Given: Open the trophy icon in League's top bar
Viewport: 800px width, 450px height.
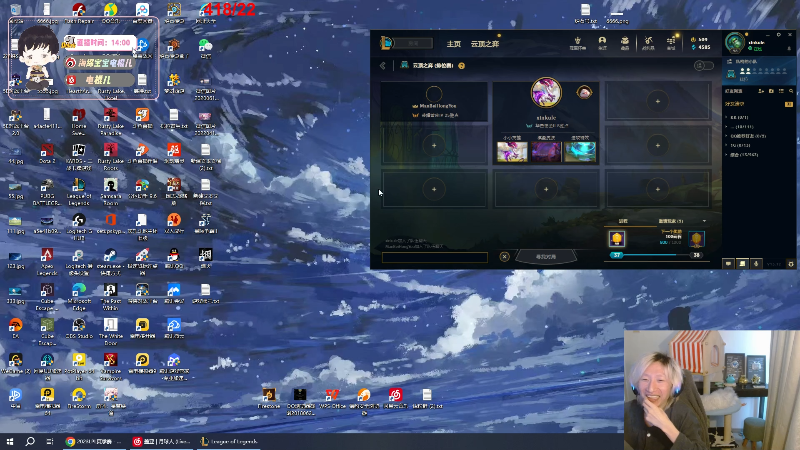Looking at the screenshot, I should pyautogui.click(x=578, y=42).
